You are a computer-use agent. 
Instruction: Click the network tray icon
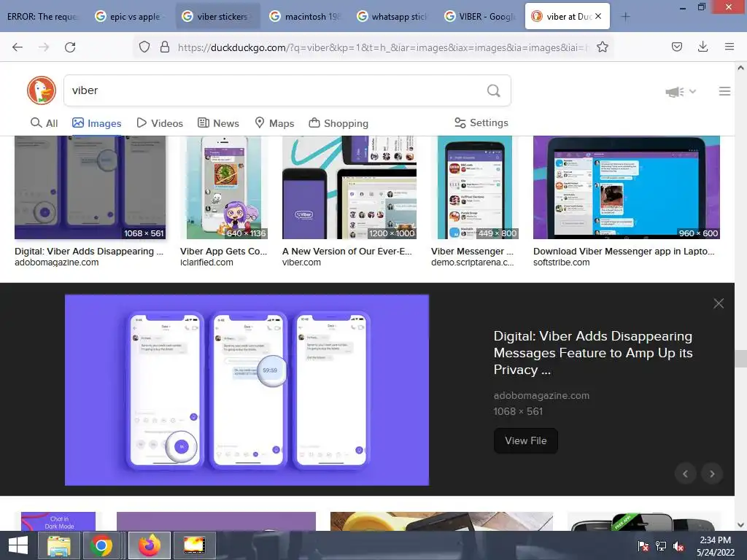point(661,546)
